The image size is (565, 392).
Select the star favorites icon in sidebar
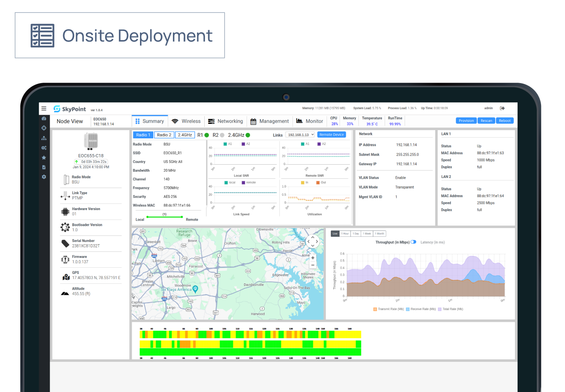tap(44, 157)
